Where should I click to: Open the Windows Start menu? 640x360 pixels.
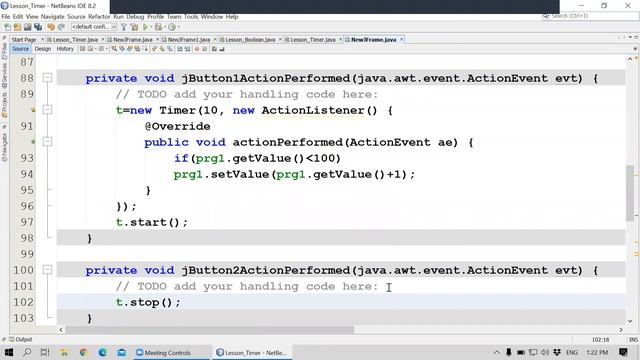click(x=9, y=352)
